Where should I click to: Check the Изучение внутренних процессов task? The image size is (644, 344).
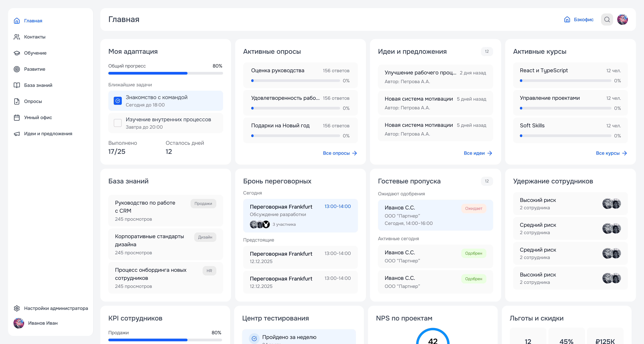click(118, 123)
